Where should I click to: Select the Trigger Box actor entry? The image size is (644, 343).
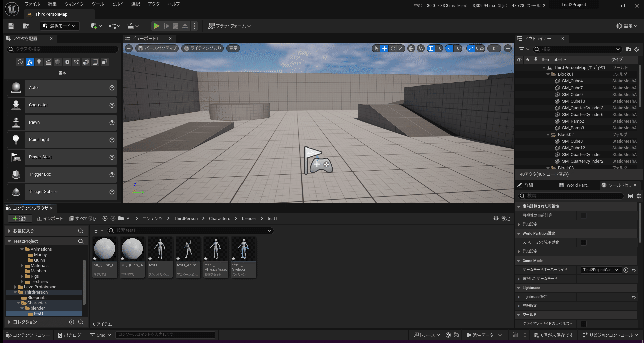tap(62, 174)
